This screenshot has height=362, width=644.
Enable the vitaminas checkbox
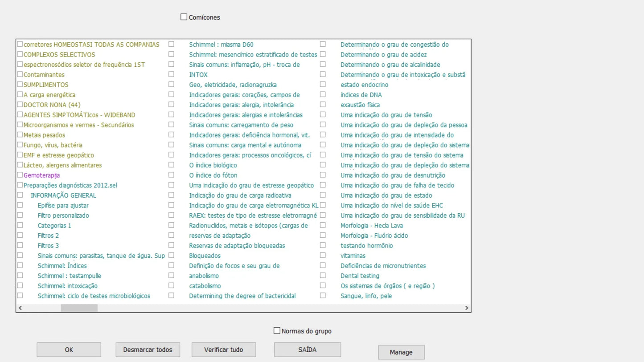coord(323,255)
